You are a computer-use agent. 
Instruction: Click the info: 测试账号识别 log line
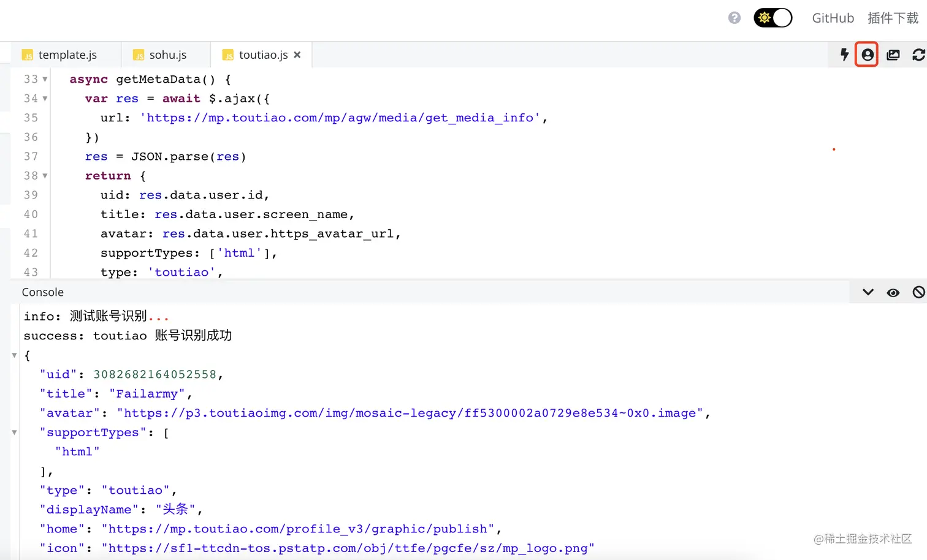[96, 316]
